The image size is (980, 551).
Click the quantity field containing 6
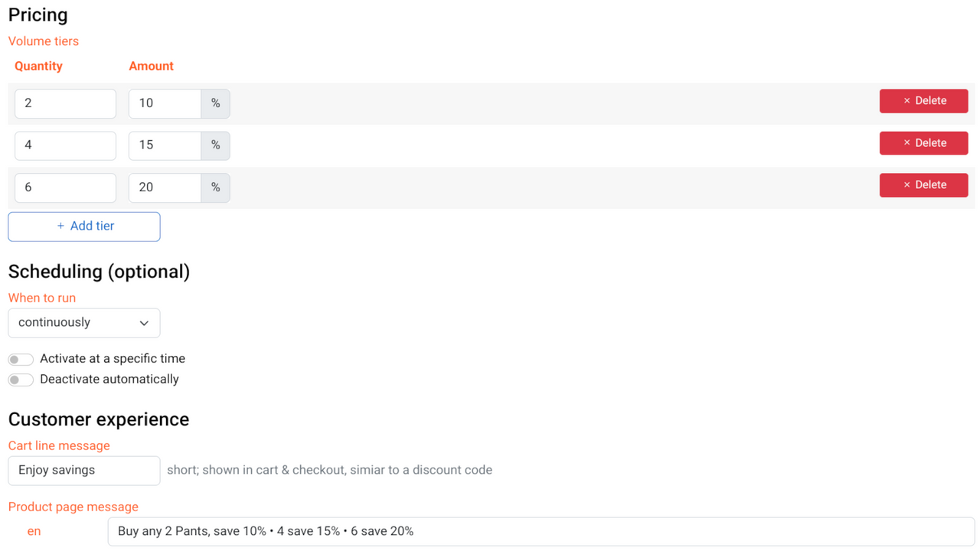65,187
